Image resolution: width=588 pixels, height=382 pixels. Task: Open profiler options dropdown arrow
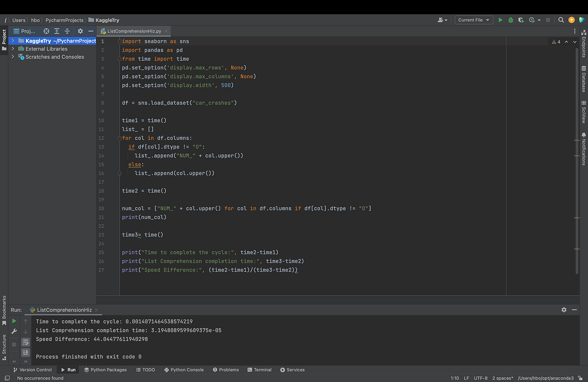point(539,20)
